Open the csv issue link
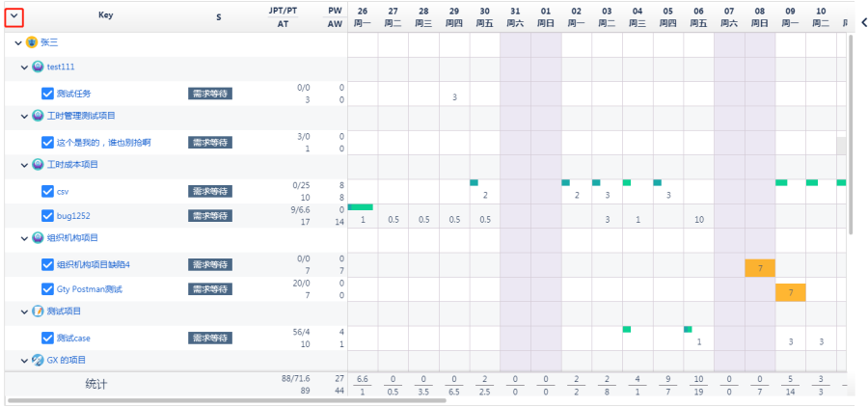Viewport: 868px width, 407px height. (x=63, y=192)
